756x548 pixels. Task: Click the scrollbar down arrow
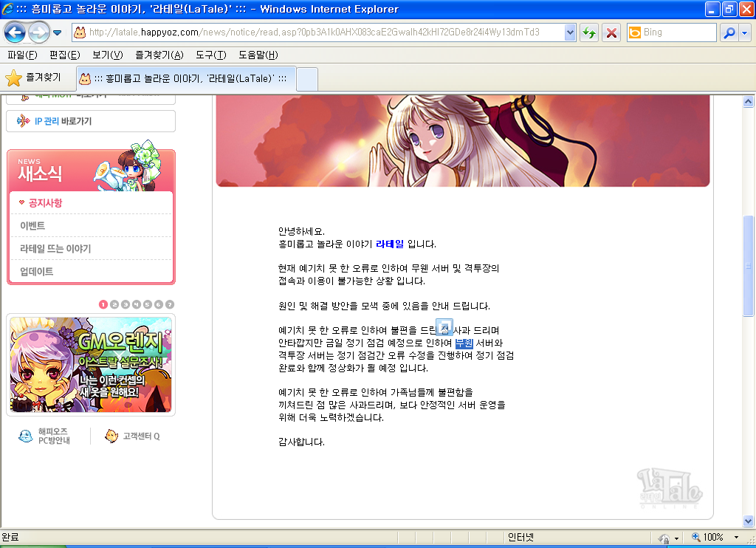pyautogui.click(x=749, y=521)
